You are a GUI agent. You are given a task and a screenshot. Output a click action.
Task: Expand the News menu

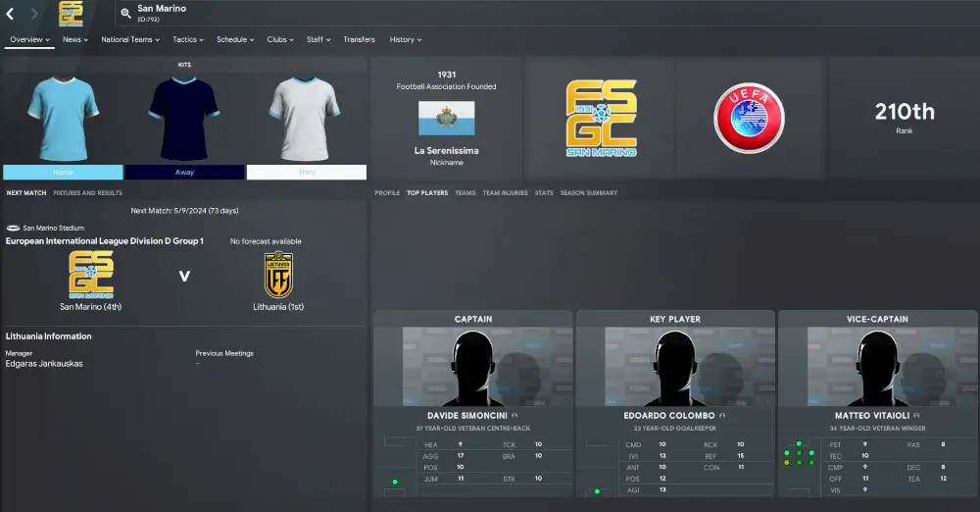(75, 39)
